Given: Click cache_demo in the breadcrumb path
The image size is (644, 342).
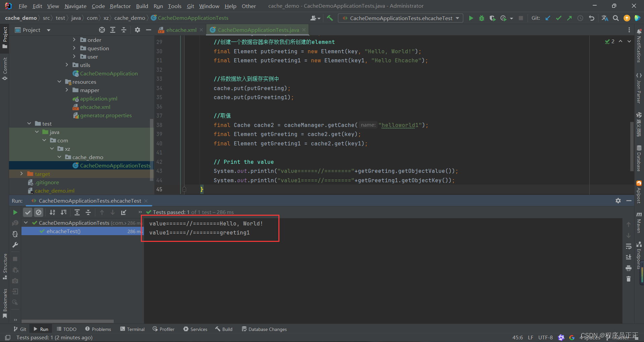Looking at the screenshot, I should coord(129,18).
